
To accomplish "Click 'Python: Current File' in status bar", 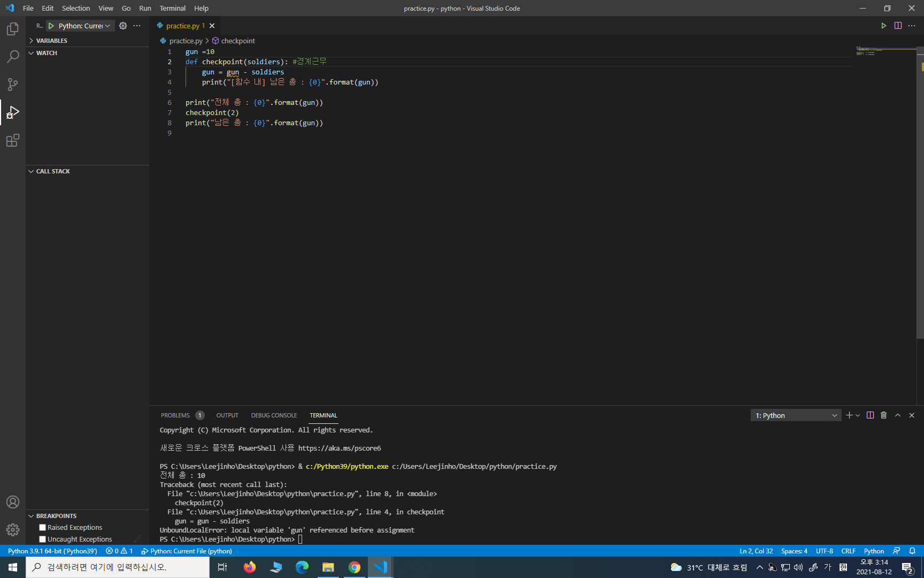I will pyautogui.click(x=187, y=551).
